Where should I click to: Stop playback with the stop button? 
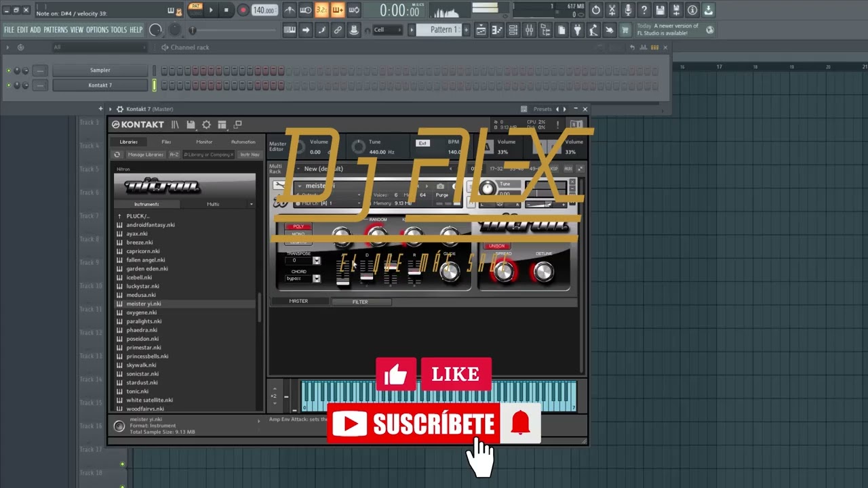[x=226, y=10]
